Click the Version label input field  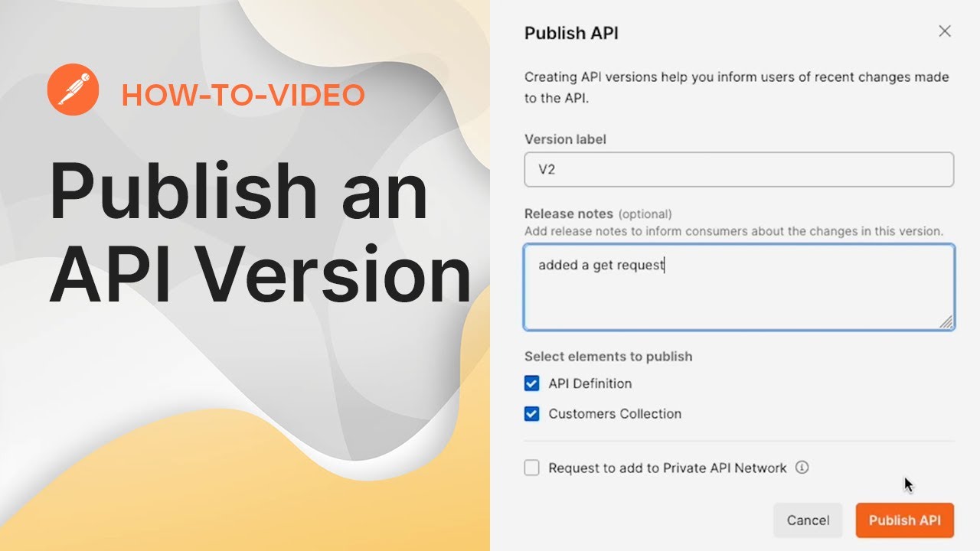pos(739,170)
